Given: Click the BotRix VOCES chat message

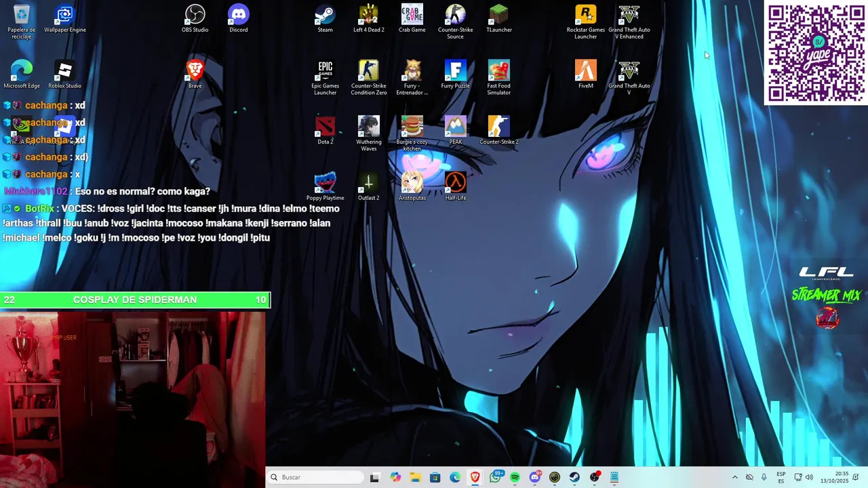Looking at the screenshot, I should [x=171, y=223].
